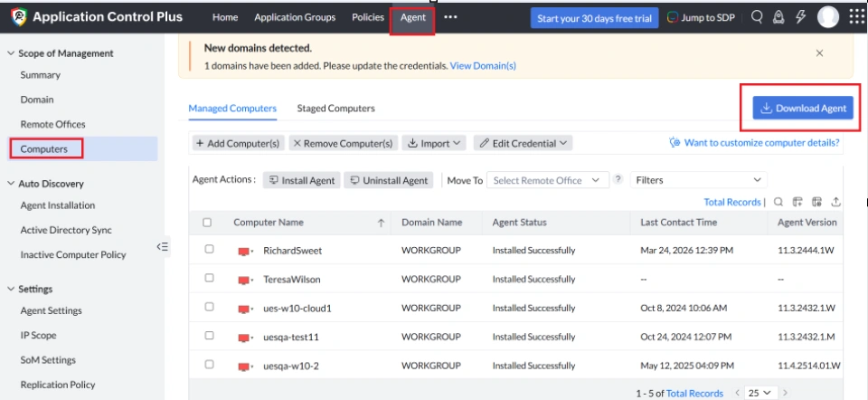Click the Move To help question mark
The image size is (868, 400).
point(618,179)
